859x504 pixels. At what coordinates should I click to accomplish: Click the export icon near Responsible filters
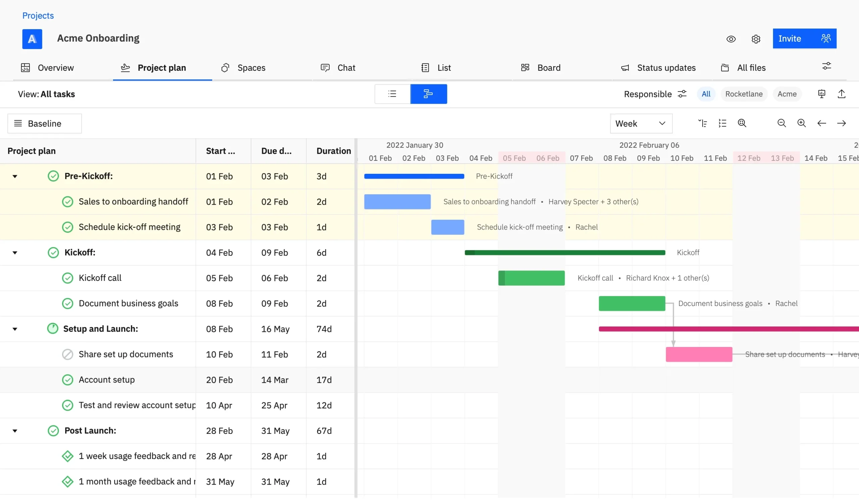tap(842, 94)
